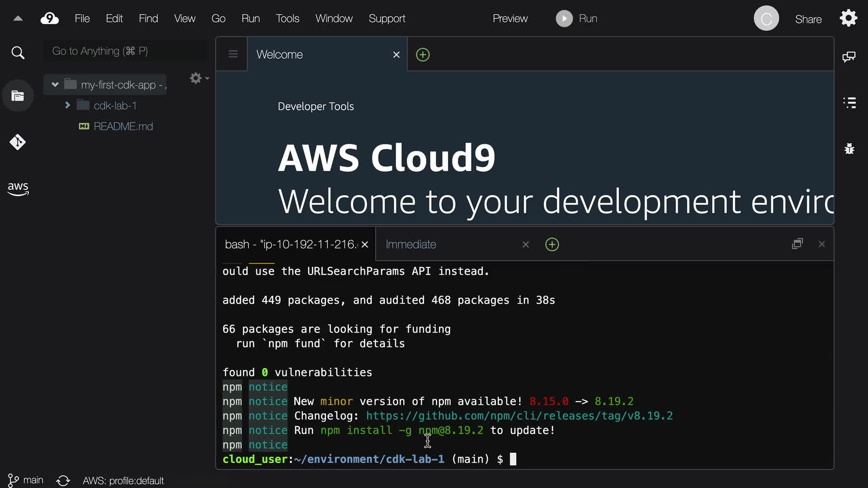Collapse the menu bar with up arrow
Image resolution: width=868 pixels, height=488 pixels.
(18, 19)
